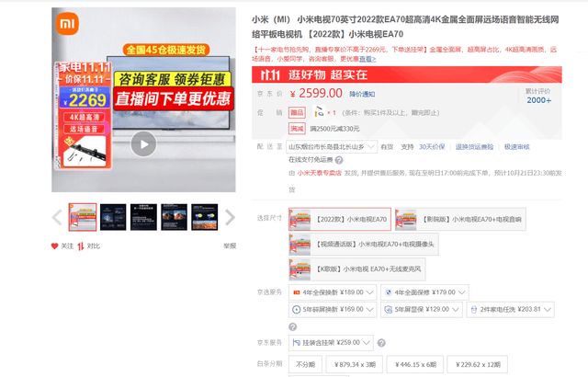The image size is (588, 377).
Task: Select the first red promo thumbnail
Action: pyautogui.click(x=83, y=217)
